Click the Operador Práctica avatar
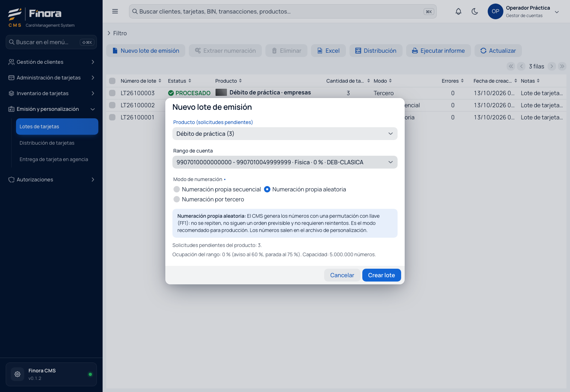Screen dimensions: 570x392 [x=495, y=11]
